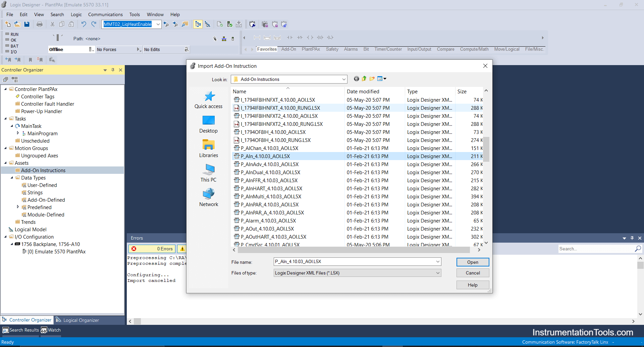Toggle the 0 Errors filter button
Screen dimensions: 644x347
152,249
